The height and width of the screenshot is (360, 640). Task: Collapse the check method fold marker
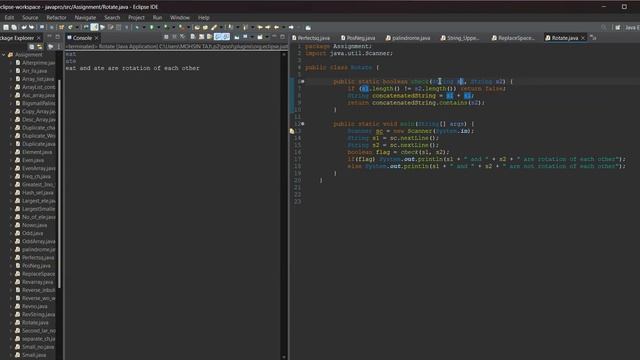tap(302, 82)
